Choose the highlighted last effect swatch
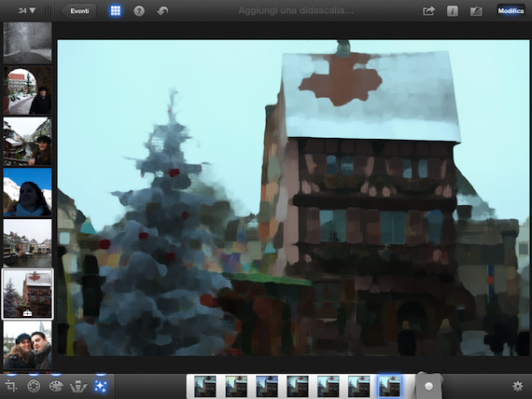Viewport: 532px width, 399px height. pos(389,386)
